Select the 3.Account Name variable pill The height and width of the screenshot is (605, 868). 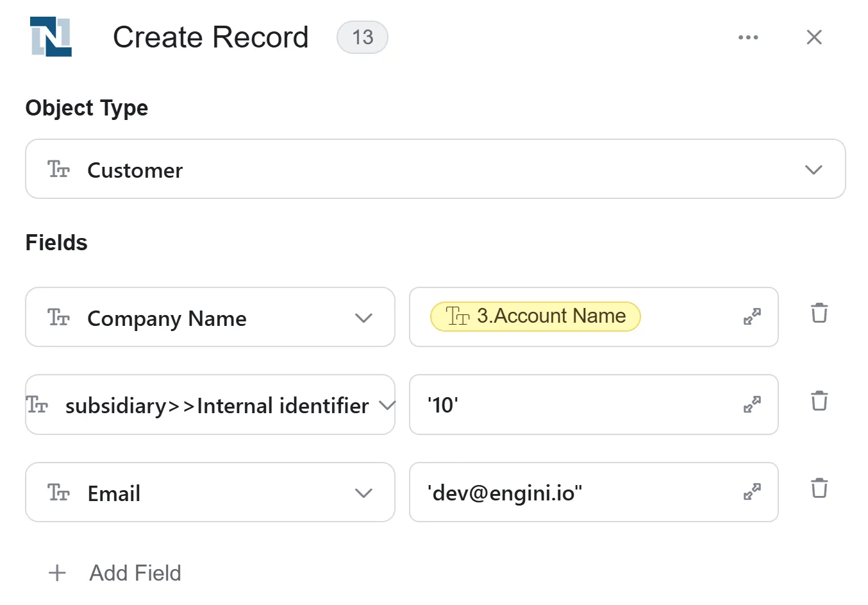click(x=535, y=316)
